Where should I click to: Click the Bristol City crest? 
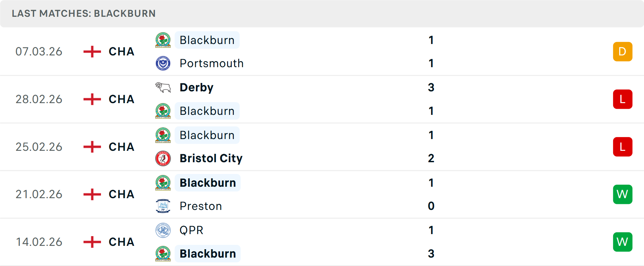pyautogui.click(x=163, y=159)
